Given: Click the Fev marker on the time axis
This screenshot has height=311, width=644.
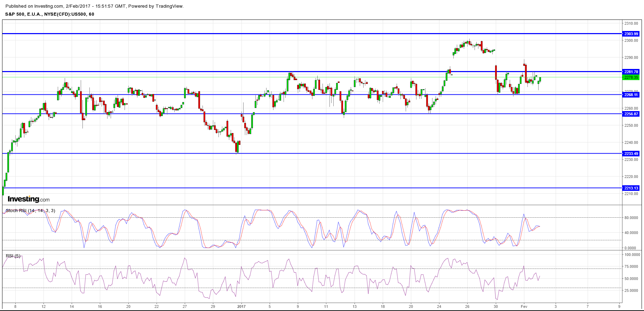Looking at the screenshot, I should click(x=524, y=306).
